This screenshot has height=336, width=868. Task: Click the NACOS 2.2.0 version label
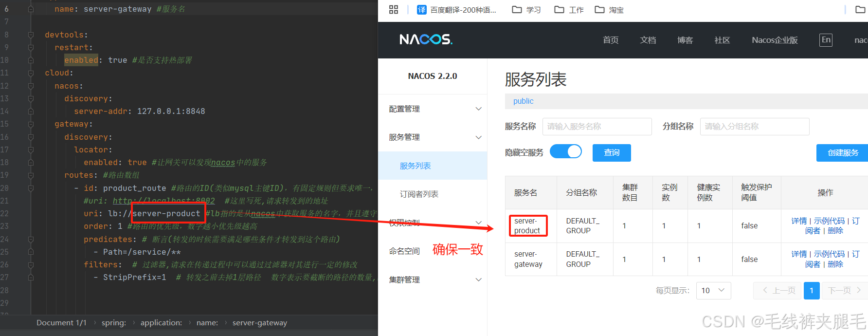tap(433, 76)
